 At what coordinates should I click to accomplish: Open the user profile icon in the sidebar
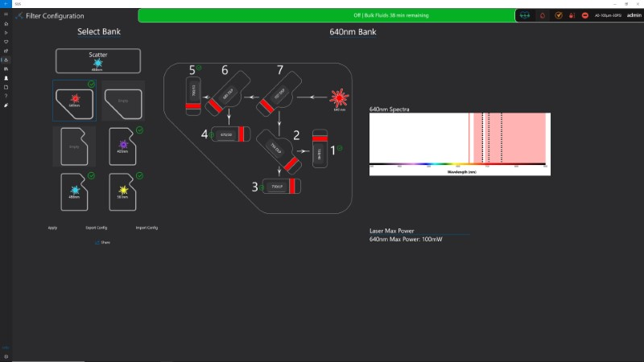tap(6, 78)
